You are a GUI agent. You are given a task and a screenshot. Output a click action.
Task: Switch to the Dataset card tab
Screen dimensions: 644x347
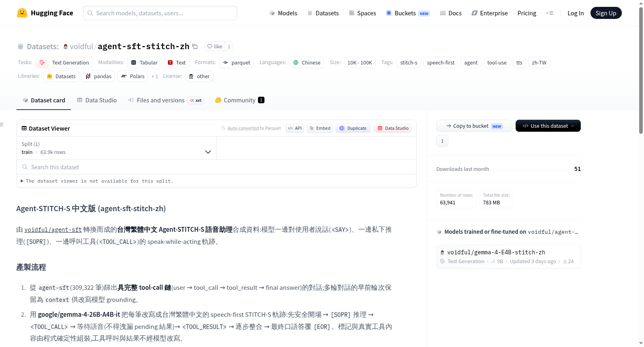click(43, 100)
